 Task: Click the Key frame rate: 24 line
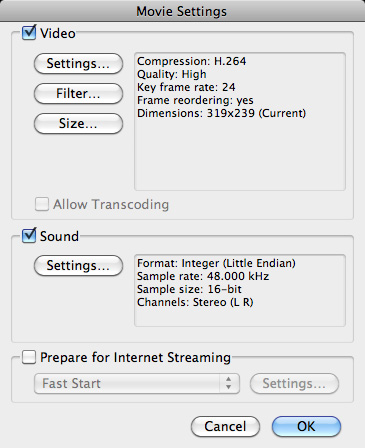186,87
